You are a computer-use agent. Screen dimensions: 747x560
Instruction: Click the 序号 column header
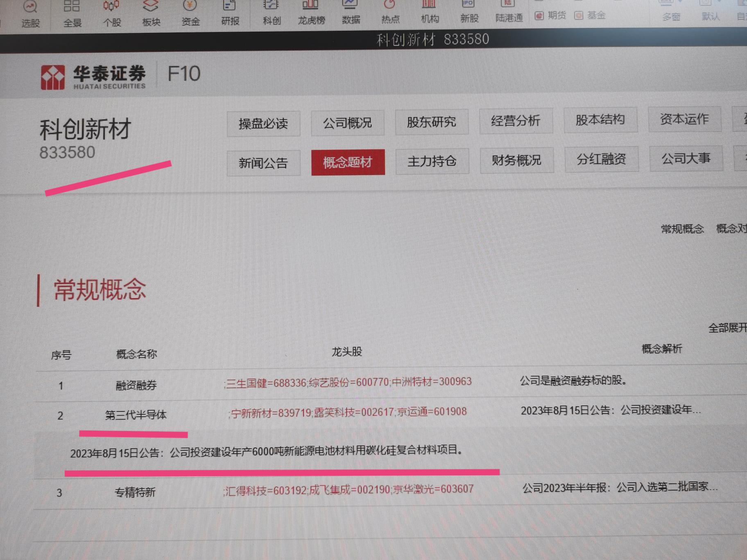61,355
